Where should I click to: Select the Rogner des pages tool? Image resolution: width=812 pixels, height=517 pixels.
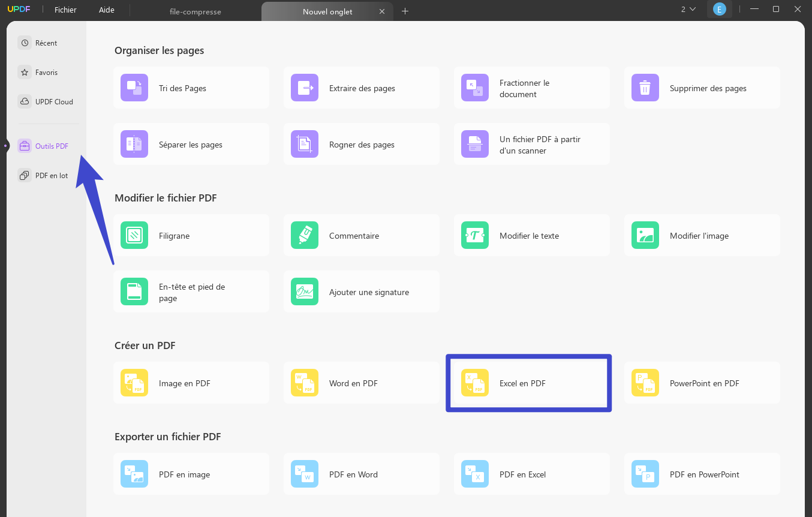pos(362,144)
